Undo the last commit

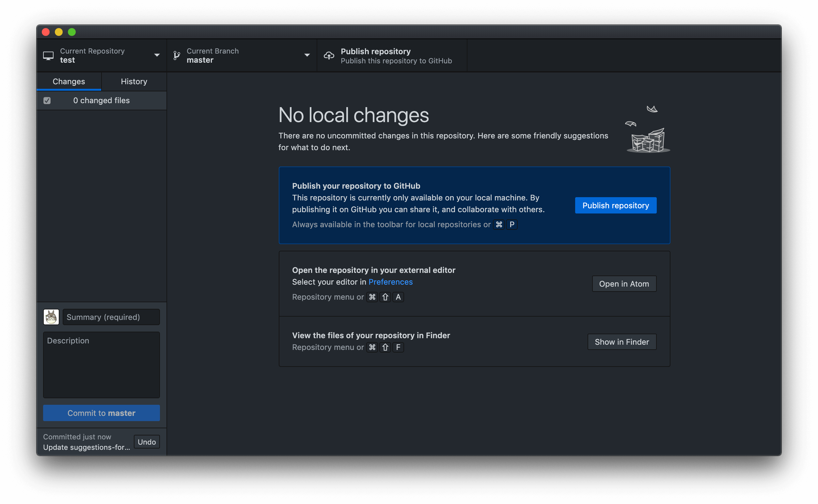[x=147, y=442]
